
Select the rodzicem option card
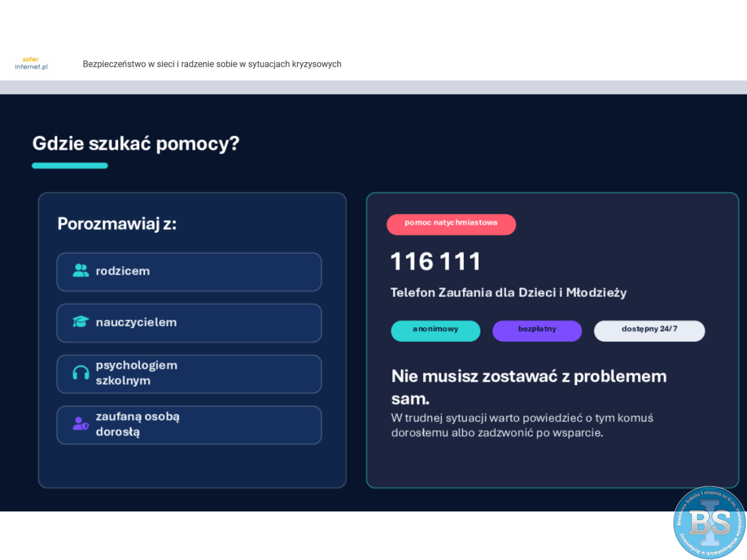tap(189, 272)
